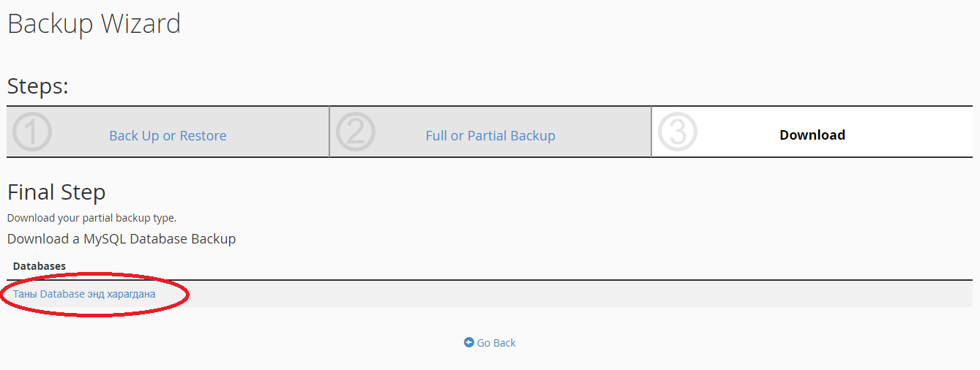Click the Steps: heading
Screen dimensions: 980x370
[x=38, y=86]
